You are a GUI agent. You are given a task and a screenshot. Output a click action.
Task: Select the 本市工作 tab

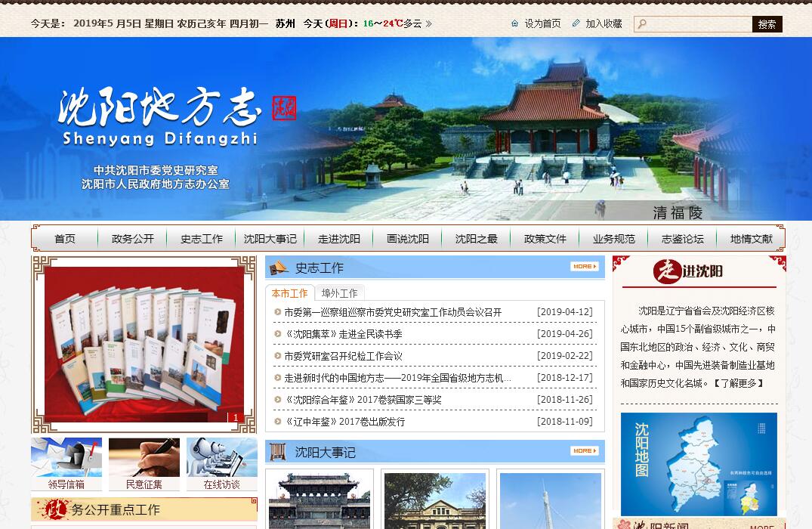pyautogui.click(x=289, y=293)
